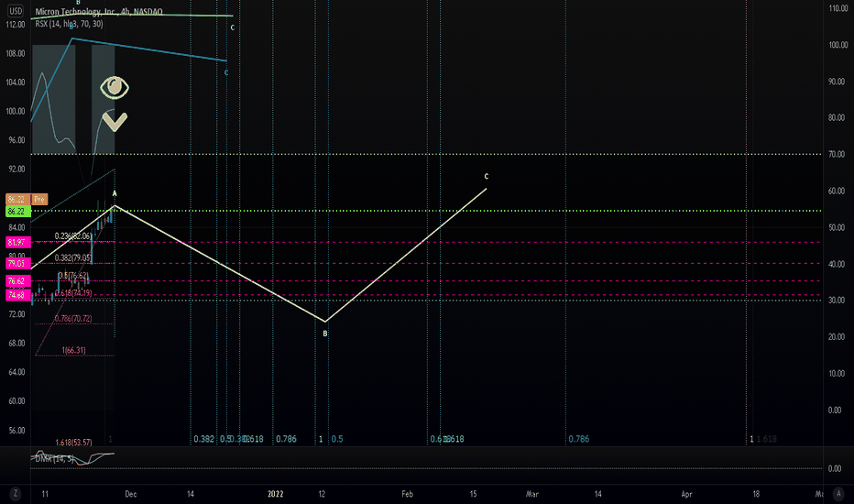Click the 112.00 price on left axis

point(16,25)
